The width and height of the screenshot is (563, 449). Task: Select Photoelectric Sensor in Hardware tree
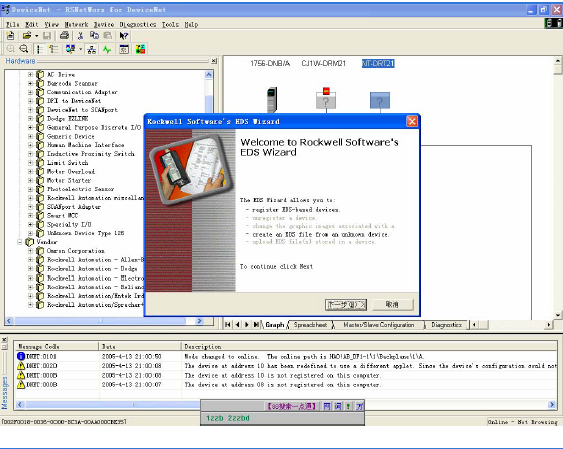(x=80, y=189)
